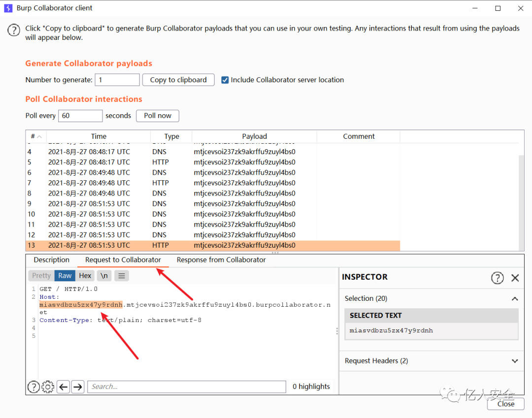Select interaction row 12 DNS
The image size is (532, 418).
point(213,235)
